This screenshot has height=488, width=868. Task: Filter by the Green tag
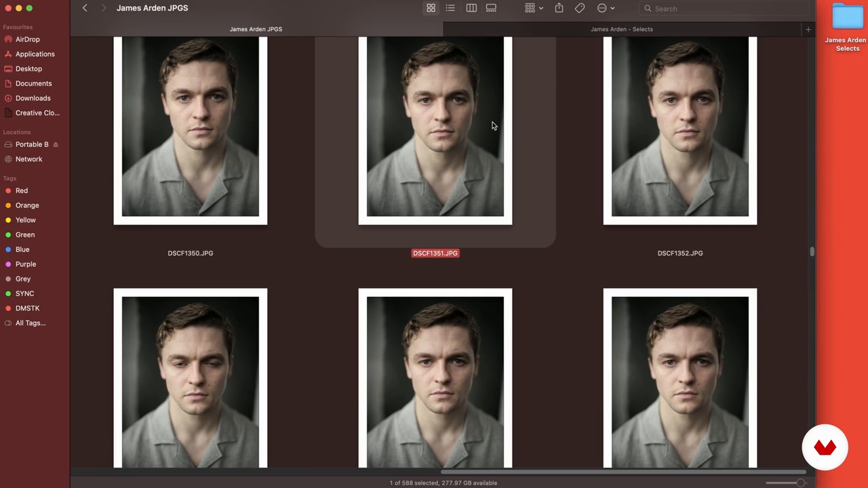[x=25, y=235]
